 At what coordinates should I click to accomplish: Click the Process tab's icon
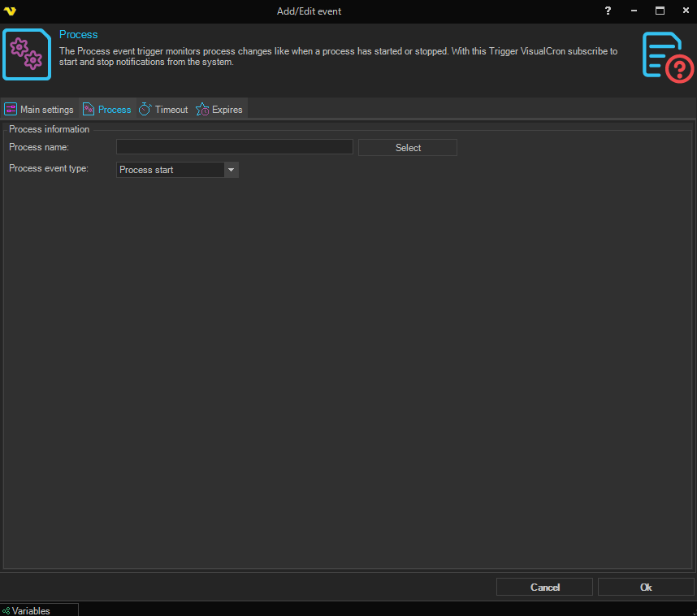click(89, 110)
